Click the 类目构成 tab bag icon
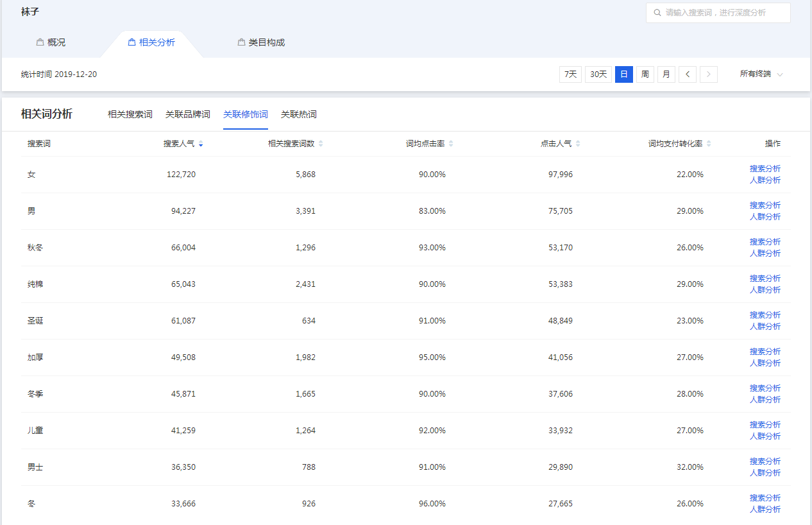Image resolution: width=812 pixels, height=525 pixels. (x=241, y=42)
